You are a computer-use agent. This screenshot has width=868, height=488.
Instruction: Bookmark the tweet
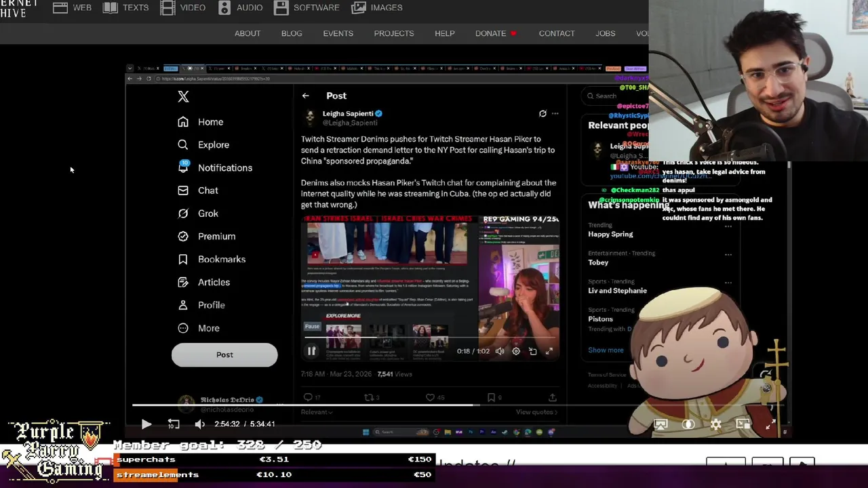(491, 397)
